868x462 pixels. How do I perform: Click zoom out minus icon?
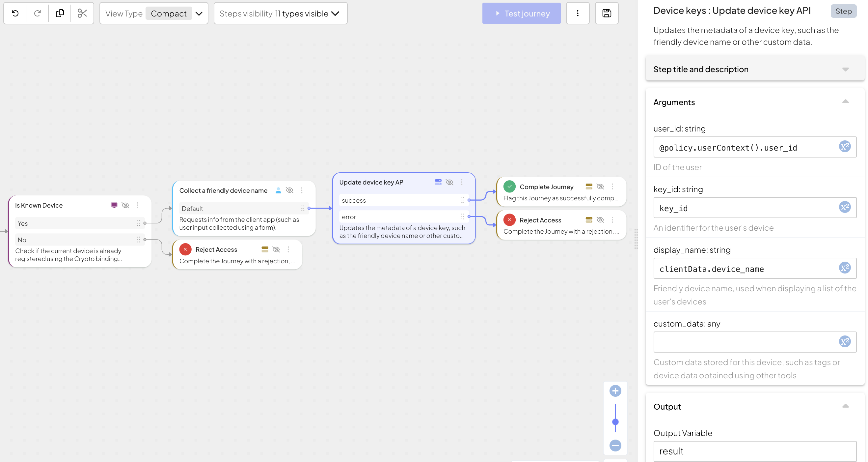coord(615,445)
